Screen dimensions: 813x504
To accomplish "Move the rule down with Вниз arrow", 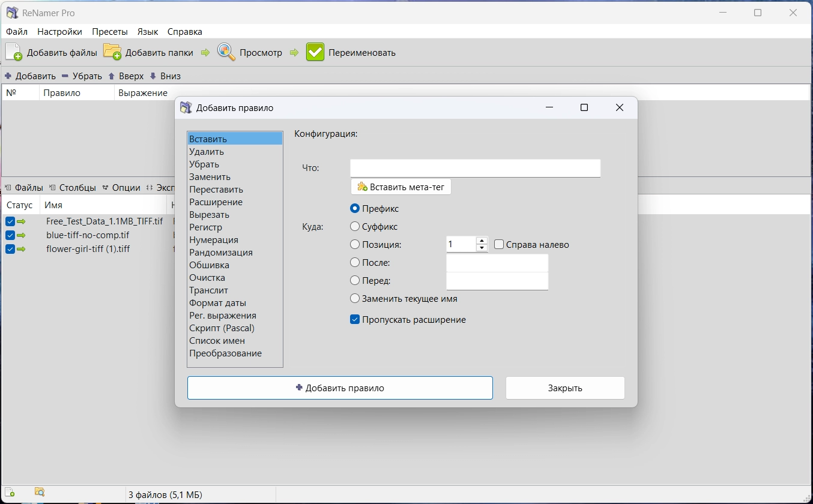I will tap(165, 76).
